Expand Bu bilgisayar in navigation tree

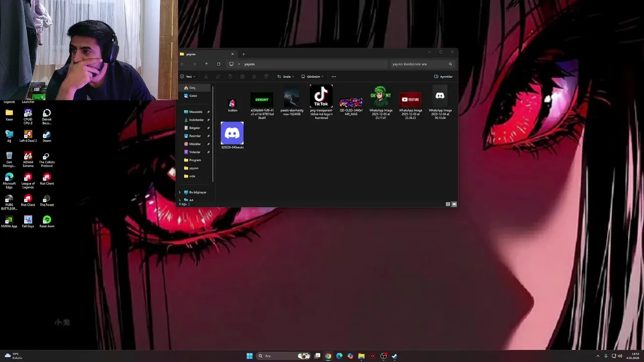coord(180,192)
